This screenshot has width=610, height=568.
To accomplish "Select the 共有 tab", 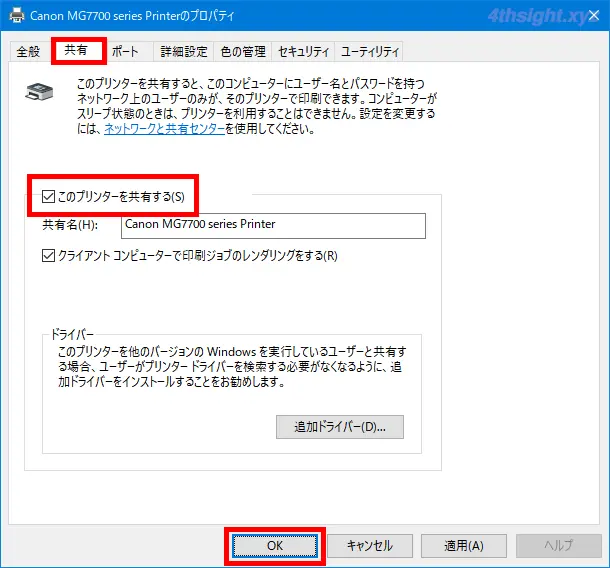I will point(78,50).
